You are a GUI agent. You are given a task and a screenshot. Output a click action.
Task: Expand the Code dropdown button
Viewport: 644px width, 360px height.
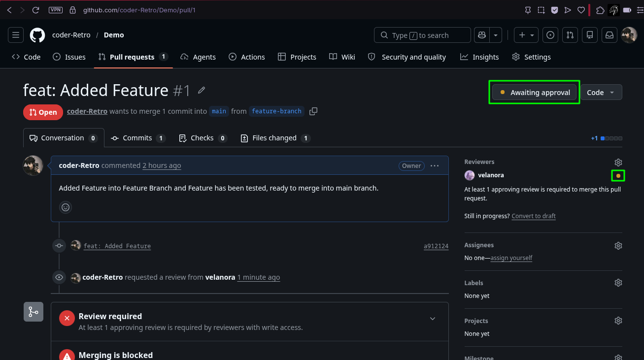pos(601,92)
